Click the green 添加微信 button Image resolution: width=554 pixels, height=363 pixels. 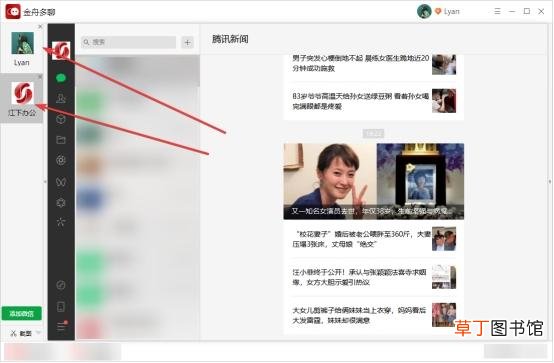click(x=22, y=314)
